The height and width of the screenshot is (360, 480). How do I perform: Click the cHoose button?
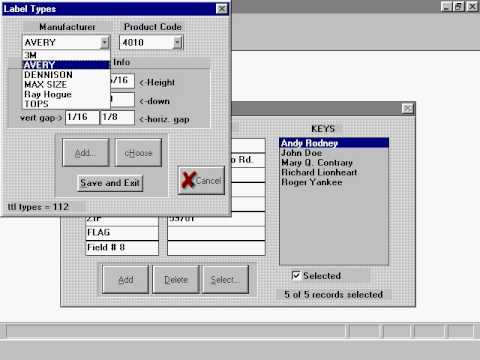click(138, 153)
